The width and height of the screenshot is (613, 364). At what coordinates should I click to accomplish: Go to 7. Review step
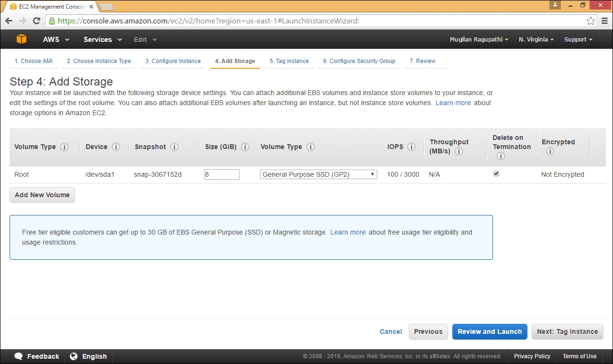(x=423, y=61)
